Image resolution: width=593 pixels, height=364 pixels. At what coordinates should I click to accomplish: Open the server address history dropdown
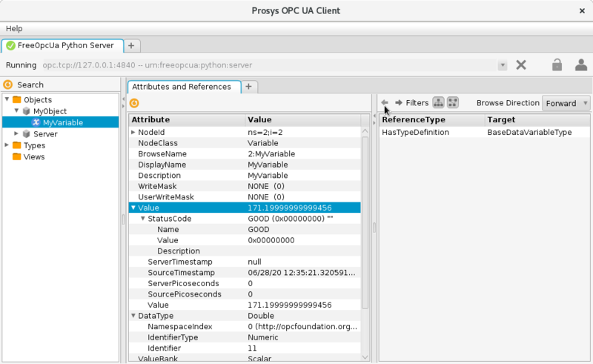503,65
